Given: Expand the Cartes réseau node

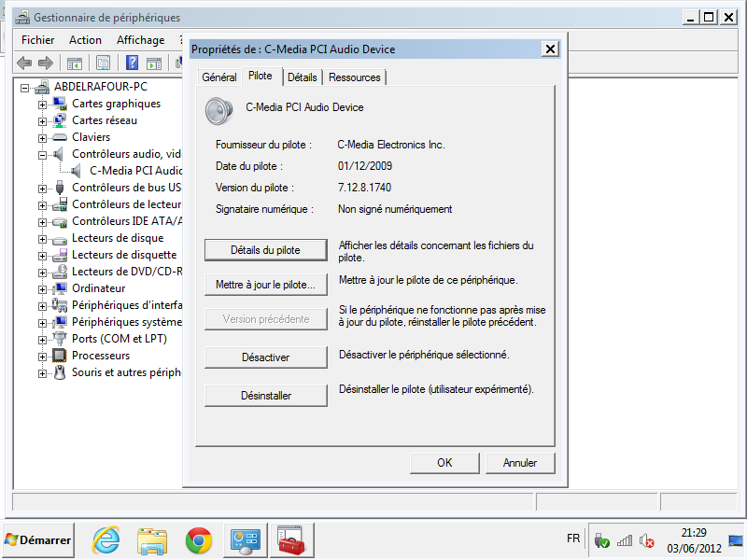Looking at the screenshot, I should coord(42,122).
